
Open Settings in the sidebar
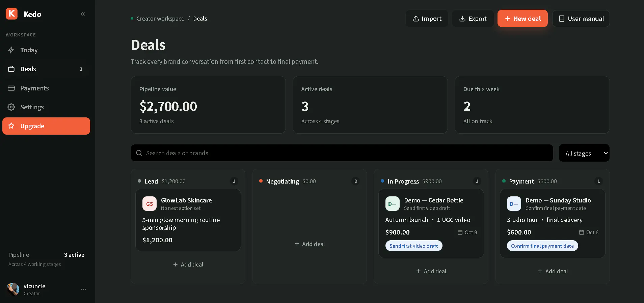46,107
